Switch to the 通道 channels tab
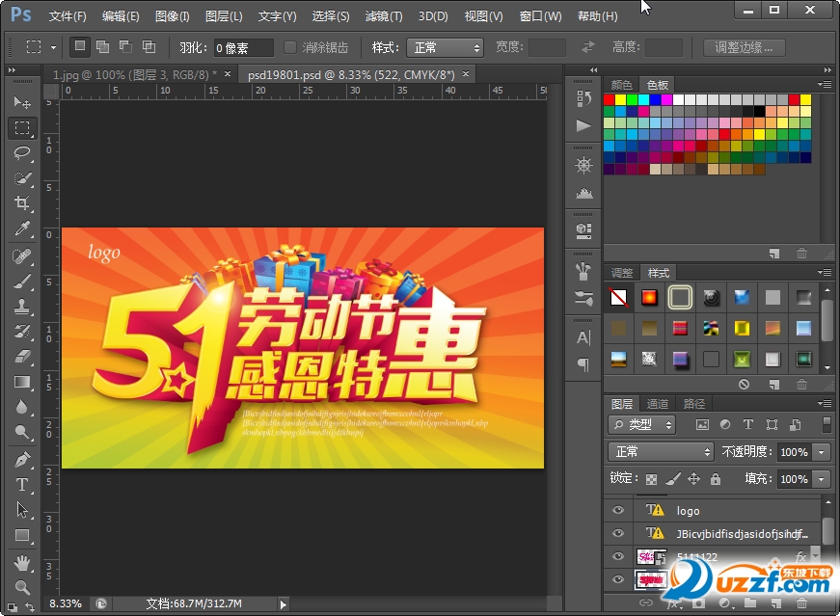The width and height of the screenshot is (840, 616). point(658,404)
